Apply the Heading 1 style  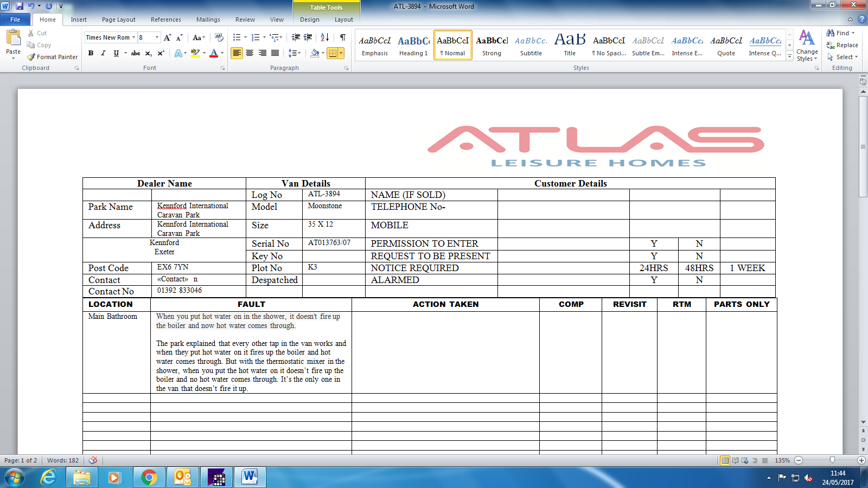coord(413,45)
